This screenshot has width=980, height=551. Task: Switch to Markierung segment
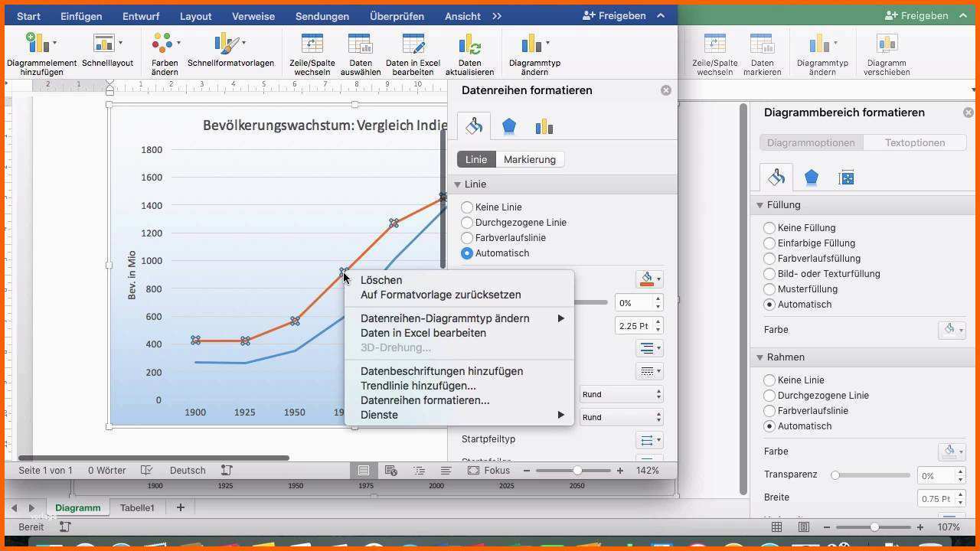(x=530, y=159)
